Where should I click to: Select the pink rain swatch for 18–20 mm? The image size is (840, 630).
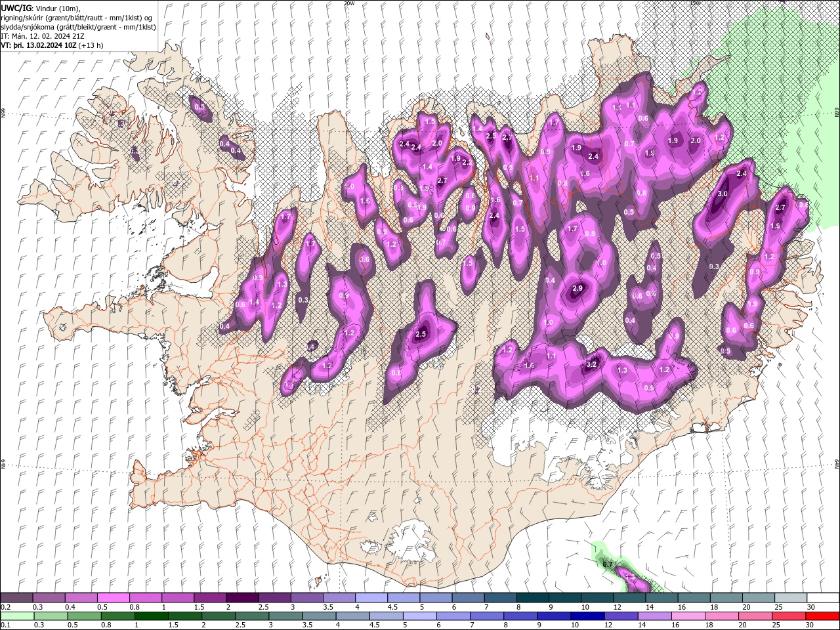pos(721,616)
